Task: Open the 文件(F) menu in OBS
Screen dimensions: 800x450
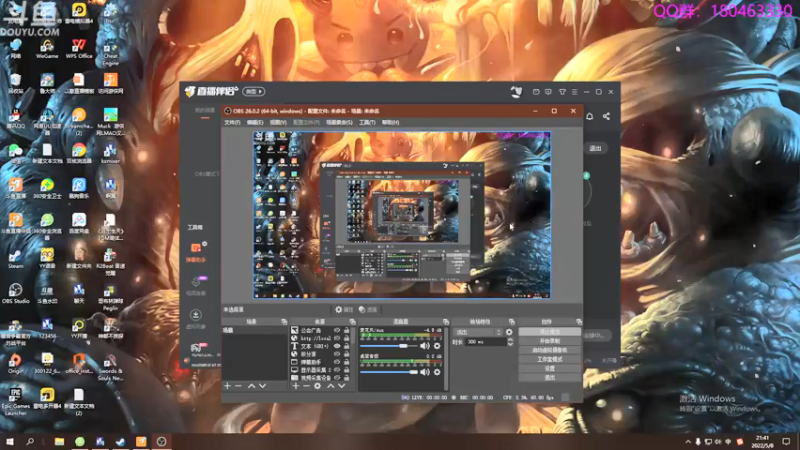Action: pyautogui.click(x=232, y=122)
